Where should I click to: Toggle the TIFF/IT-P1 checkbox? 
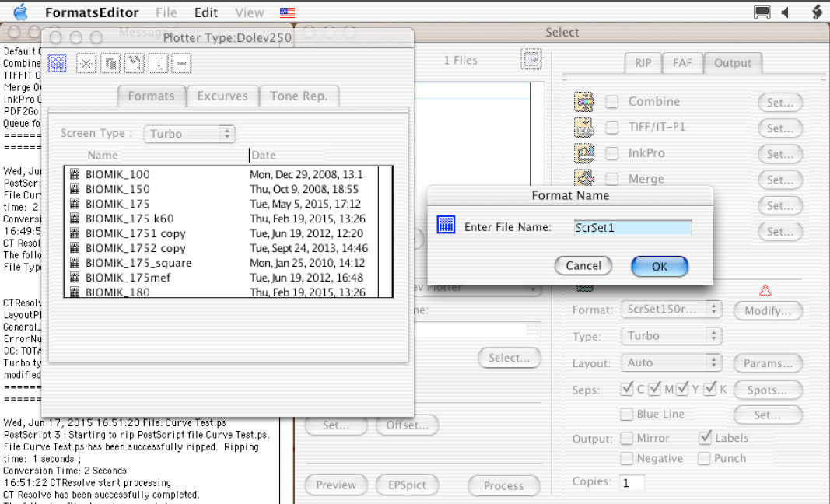pos(612,127)
